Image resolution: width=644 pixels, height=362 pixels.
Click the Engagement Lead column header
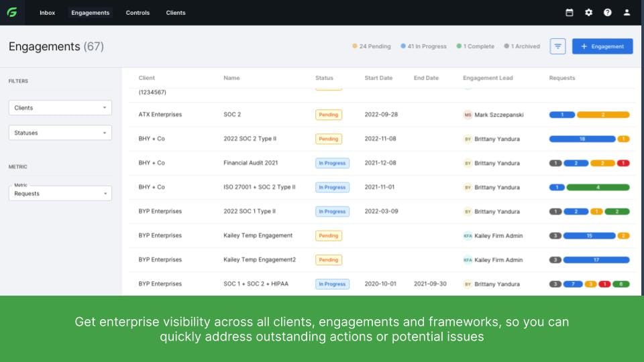[488, 78]
